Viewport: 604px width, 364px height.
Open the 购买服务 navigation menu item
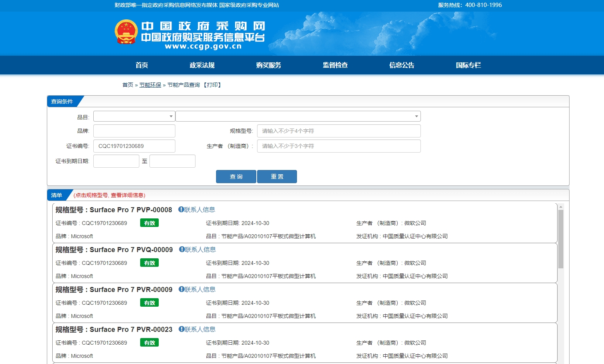(x=269, y=65)
